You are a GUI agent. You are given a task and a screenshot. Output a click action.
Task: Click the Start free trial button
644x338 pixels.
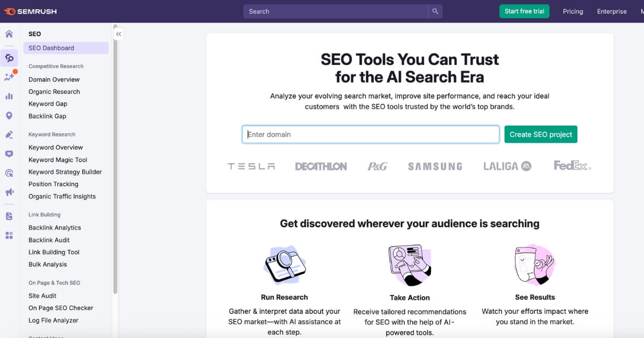tap(524, 11)
